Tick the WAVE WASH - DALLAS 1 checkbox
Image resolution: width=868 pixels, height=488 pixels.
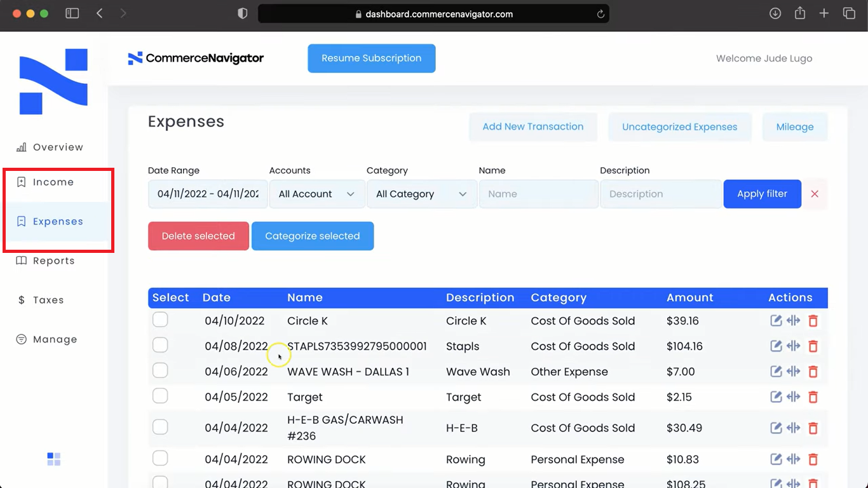[x=160, y=370]
